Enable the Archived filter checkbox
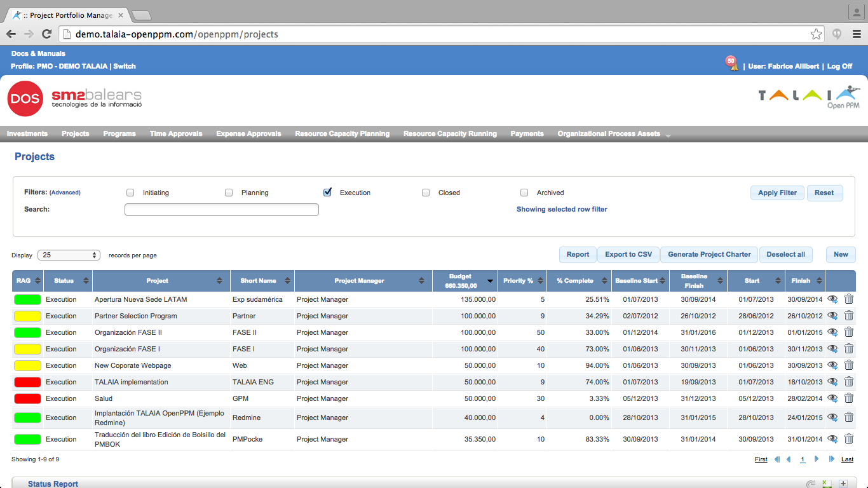Viewport: 868px width, 488px height. coord(524,192)
